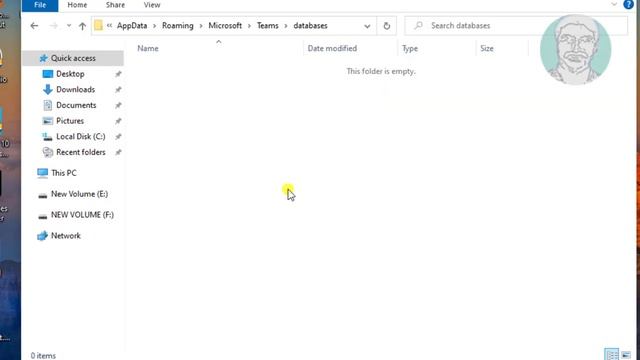Viewport: 640px width, 360px height.
Task: Open New Volume (E:) drive
Action: (79, 194)
